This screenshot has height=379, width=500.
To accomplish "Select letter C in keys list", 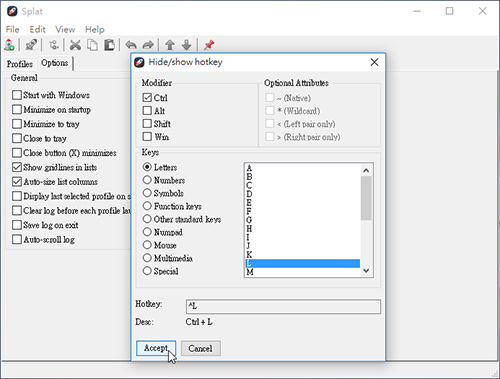I will click(x=303, y=185).
